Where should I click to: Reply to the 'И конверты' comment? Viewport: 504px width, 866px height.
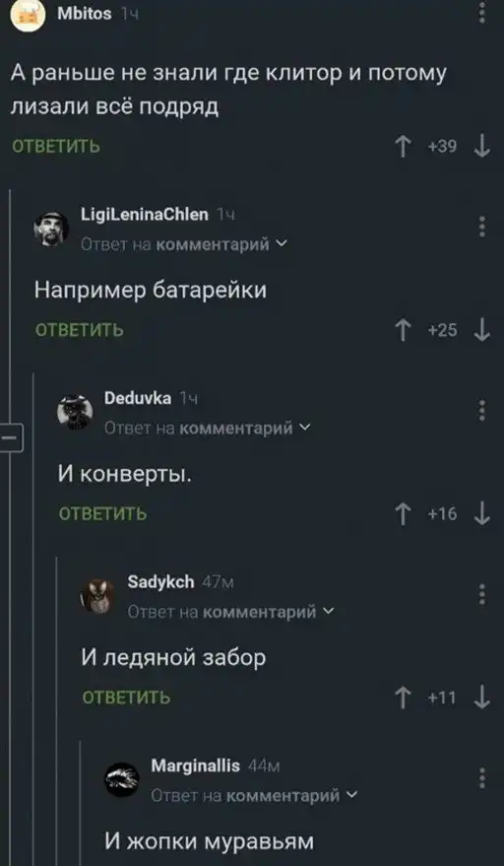pos(102,513)
